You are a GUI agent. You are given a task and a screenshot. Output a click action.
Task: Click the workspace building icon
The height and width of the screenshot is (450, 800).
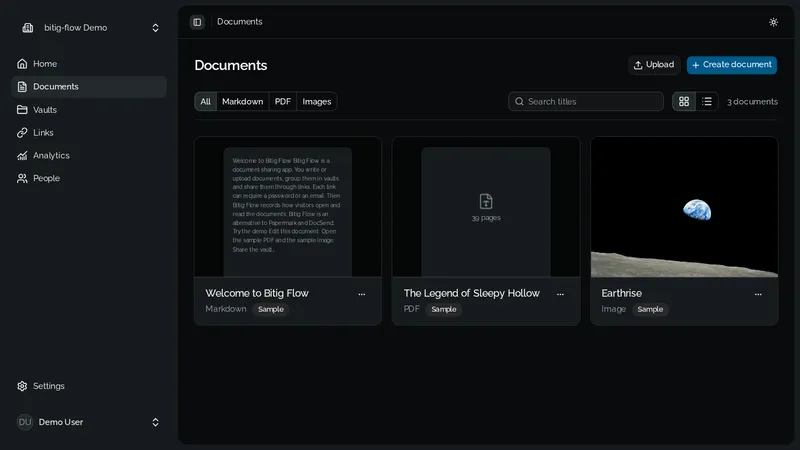(28, 28)
